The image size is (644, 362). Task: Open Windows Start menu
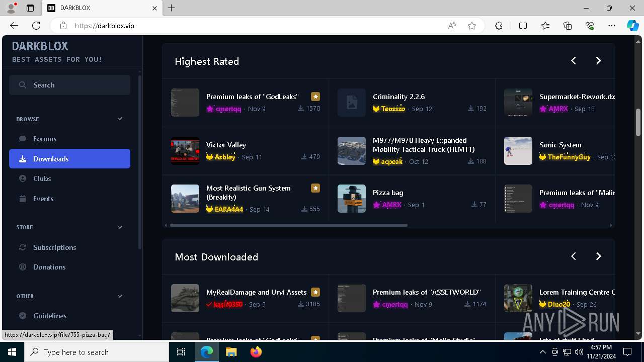click(x=12, y=352)
